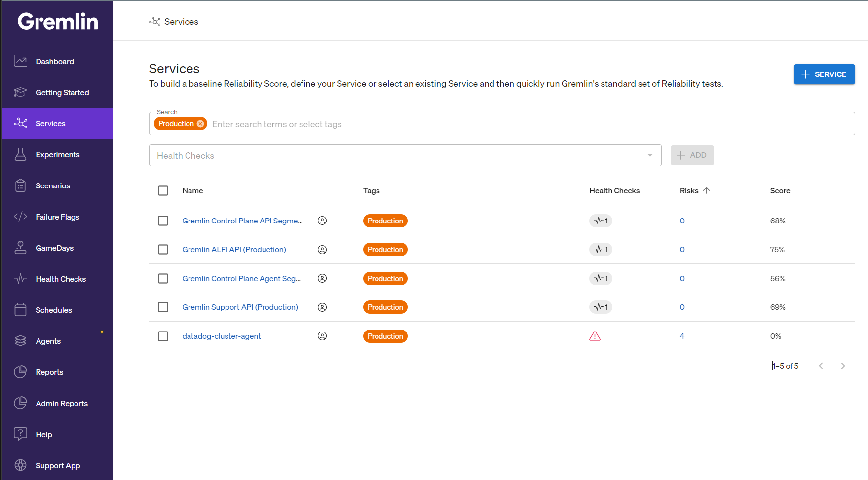Viewport: 868px width, 480px height.
Task: Click the Failure Flags code icon
Action: tap(20, 217)
